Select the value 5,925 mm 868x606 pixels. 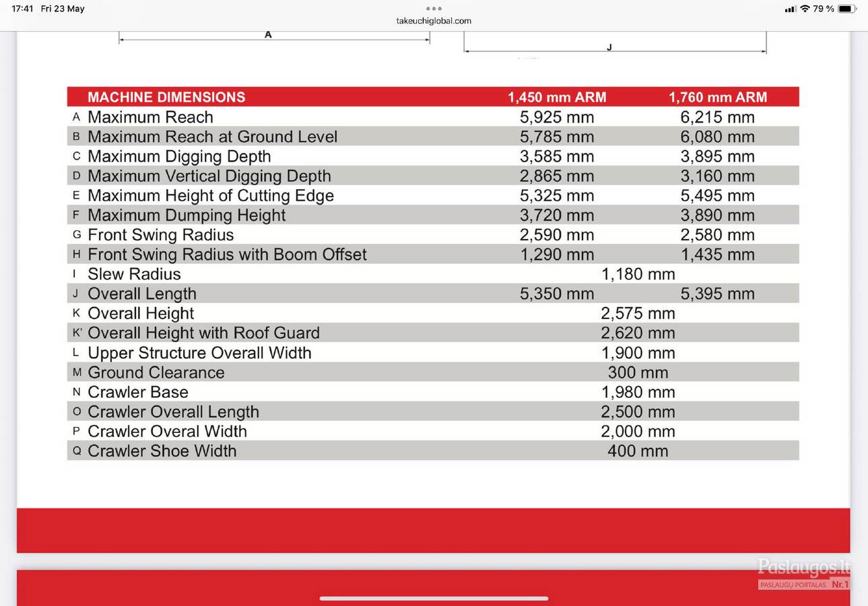pos(557,117)
